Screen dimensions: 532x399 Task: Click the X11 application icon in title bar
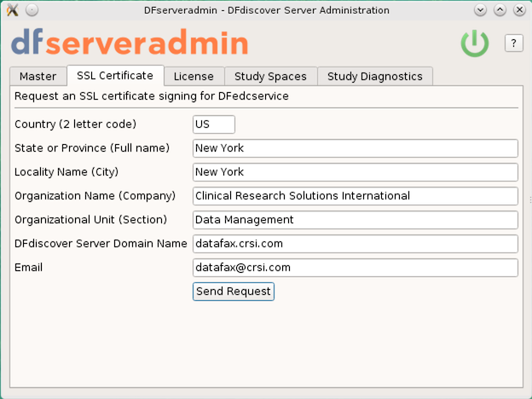[x=13, y=10]
